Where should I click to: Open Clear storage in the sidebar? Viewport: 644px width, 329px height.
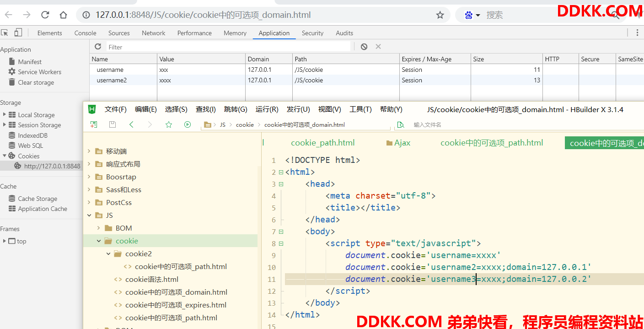(36, 82)
